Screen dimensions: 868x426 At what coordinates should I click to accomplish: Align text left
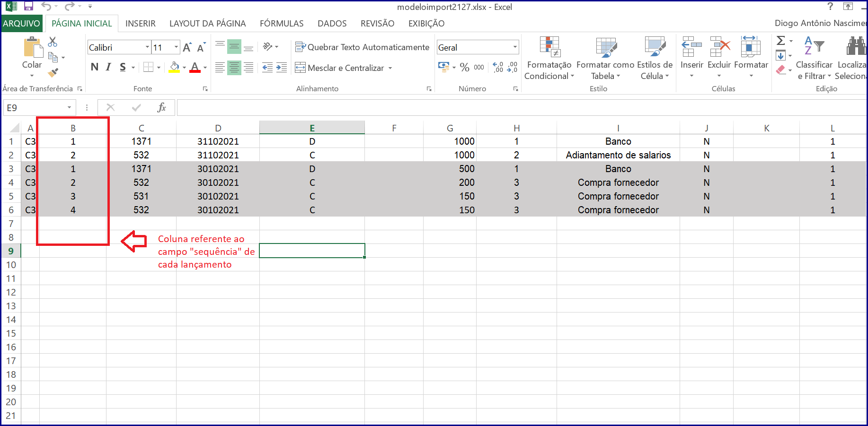click(x=220, y=68)
